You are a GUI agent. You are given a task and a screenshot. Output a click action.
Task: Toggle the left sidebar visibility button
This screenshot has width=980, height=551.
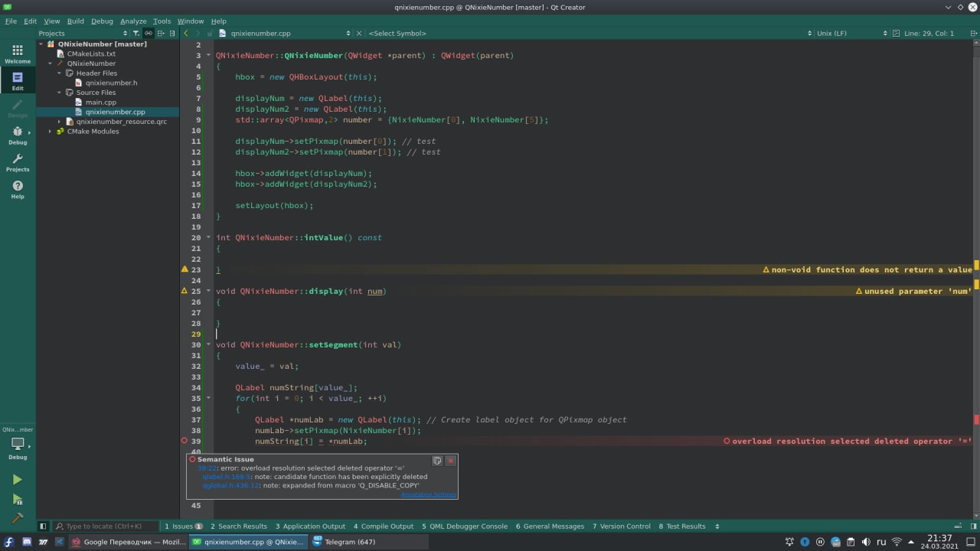click(43, 527)
